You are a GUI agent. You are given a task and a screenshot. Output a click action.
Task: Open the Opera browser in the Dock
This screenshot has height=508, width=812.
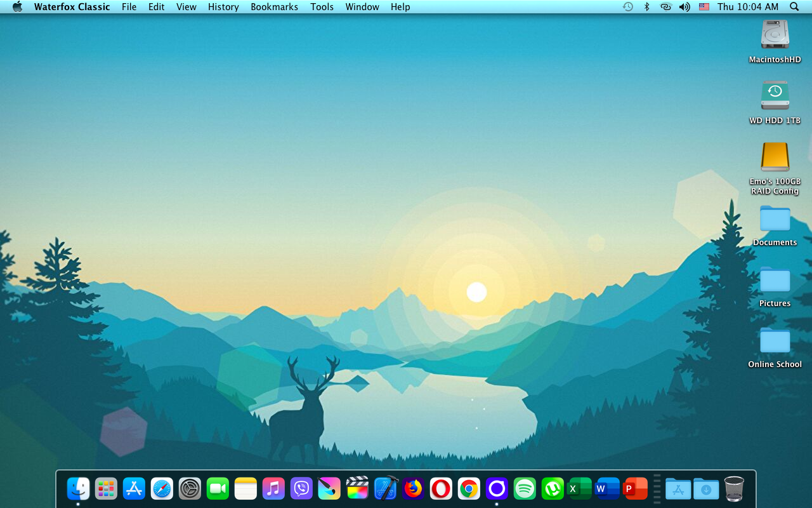[x=441, y=488]
